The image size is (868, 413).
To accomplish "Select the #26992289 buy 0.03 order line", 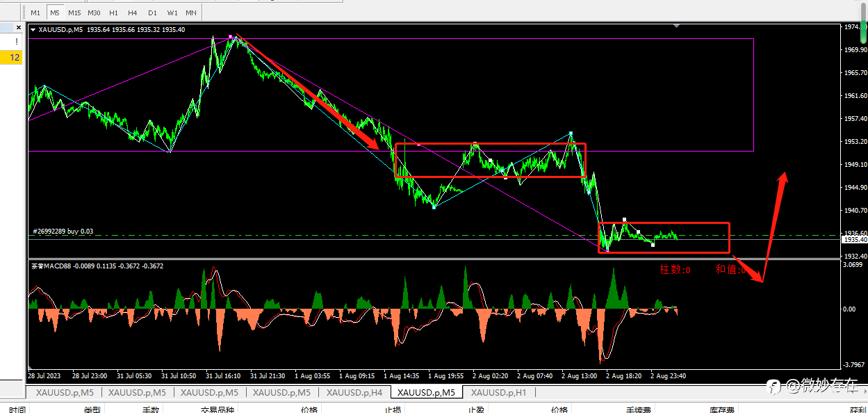I will click(63, 231).
